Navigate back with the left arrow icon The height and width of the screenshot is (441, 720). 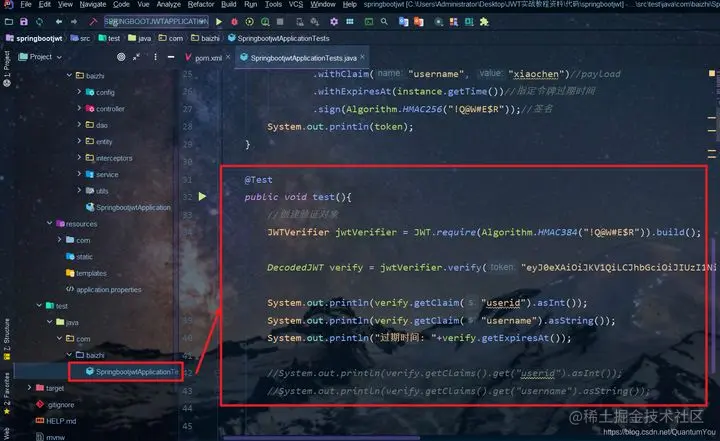[59, 22]
